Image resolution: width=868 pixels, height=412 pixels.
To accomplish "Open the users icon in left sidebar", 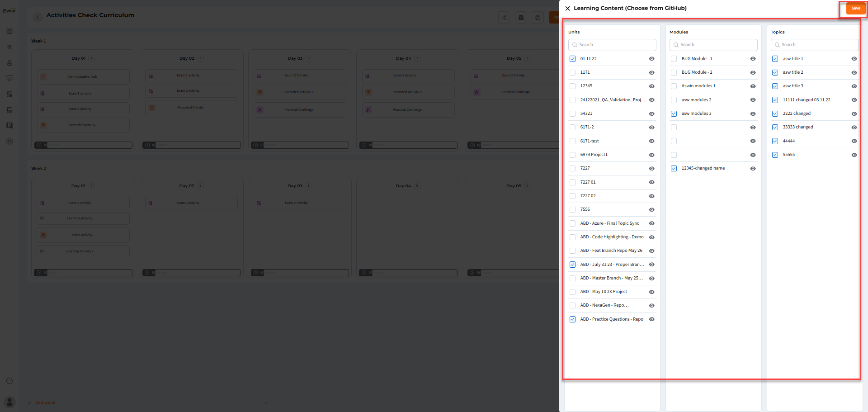I will tap(9, 63).
